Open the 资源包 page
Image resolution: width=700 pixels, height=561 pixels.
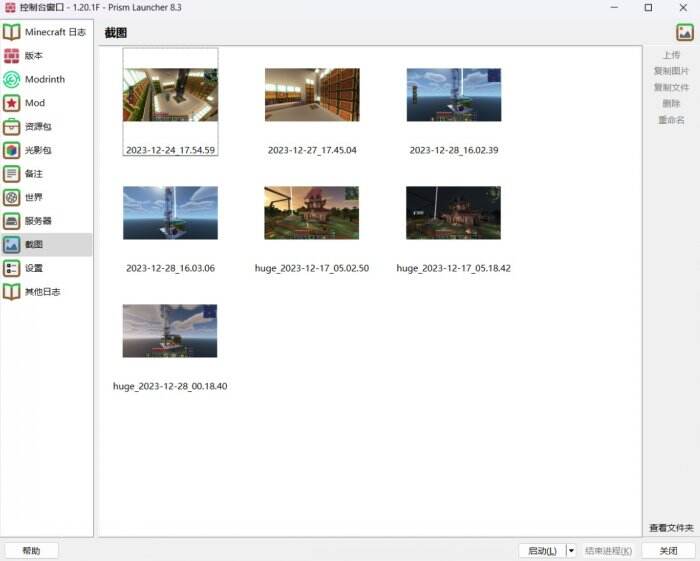(x=46, y=127)
